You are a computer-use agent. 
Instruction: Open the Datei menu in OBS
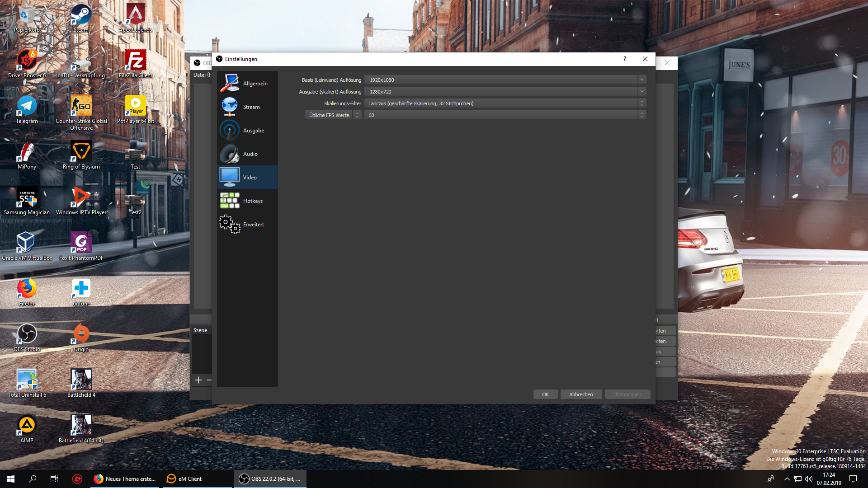point(200,75)
